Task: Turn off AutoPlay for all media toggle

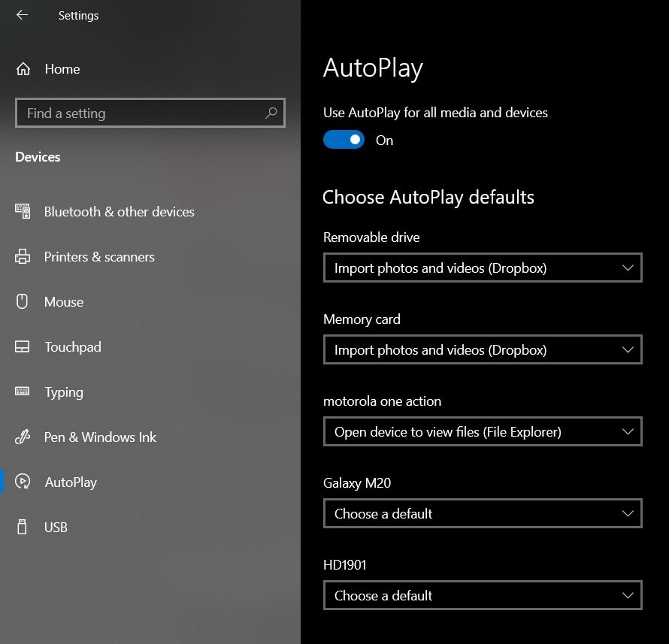Action: pos(344,140)
